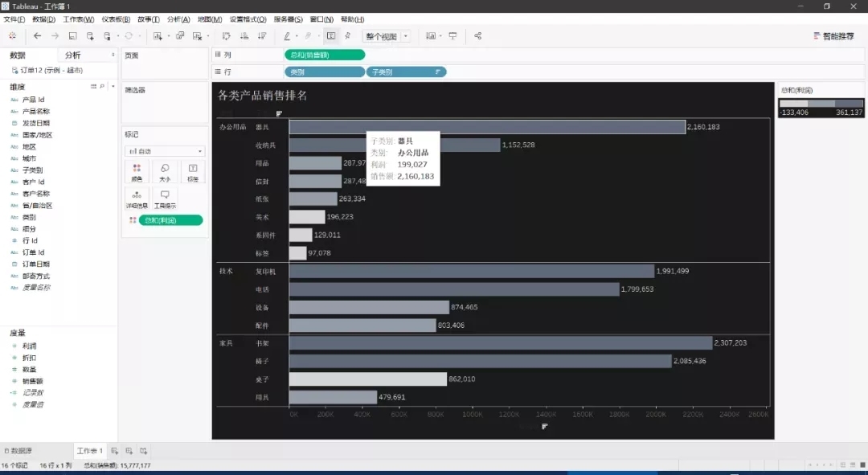Click the run update refresh icon

click(x=129, y=36)
